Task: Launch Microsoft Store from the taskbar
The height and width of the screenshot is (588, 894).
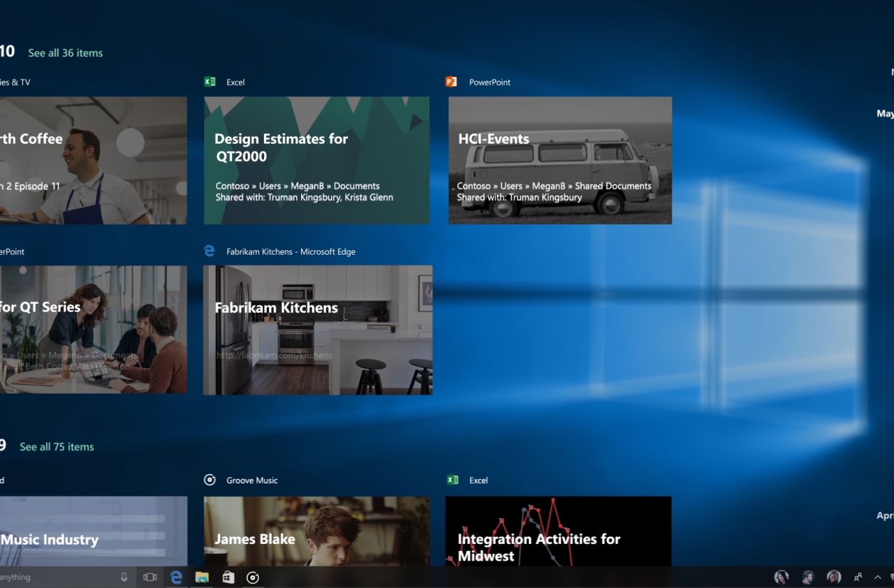Action: point(228,577)
